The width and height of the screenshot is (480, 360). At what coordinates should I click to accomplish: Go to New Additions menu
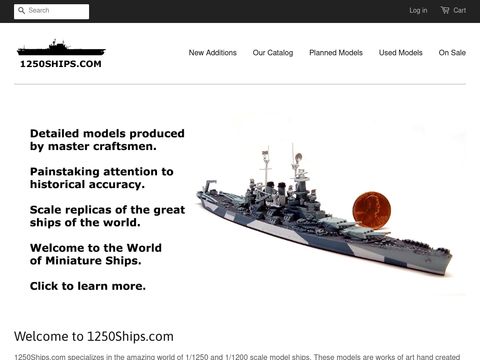(x=213, y=53)
